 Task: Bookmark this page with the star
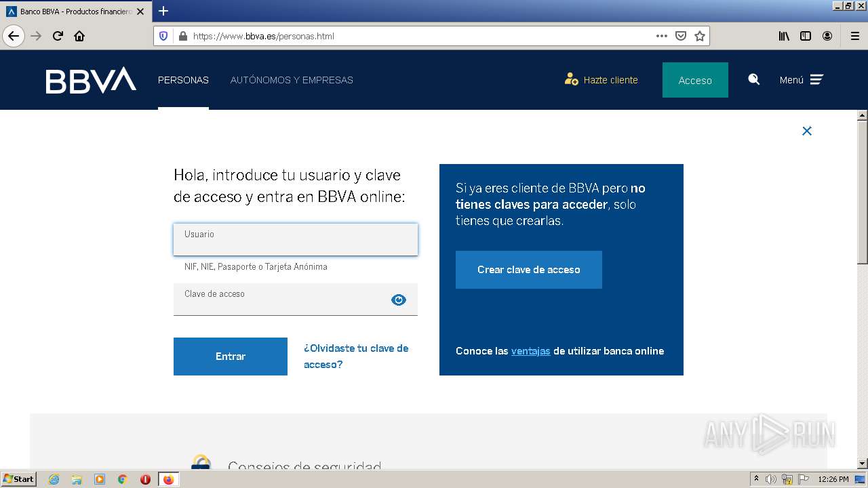(x=700, y=36)
